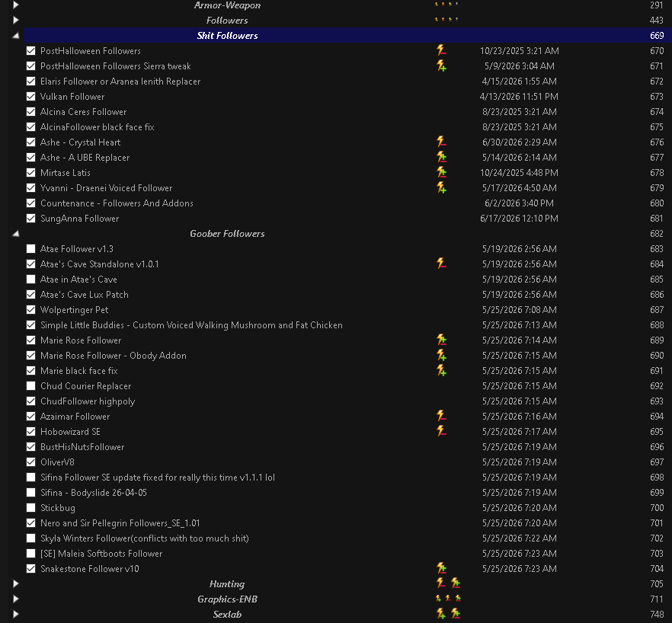Click conflict icons on Graphics-ENB separator

click(448, 598)
